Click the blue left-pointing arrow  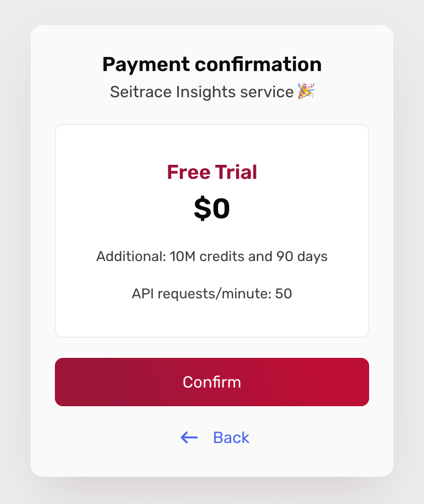(188, 437)
